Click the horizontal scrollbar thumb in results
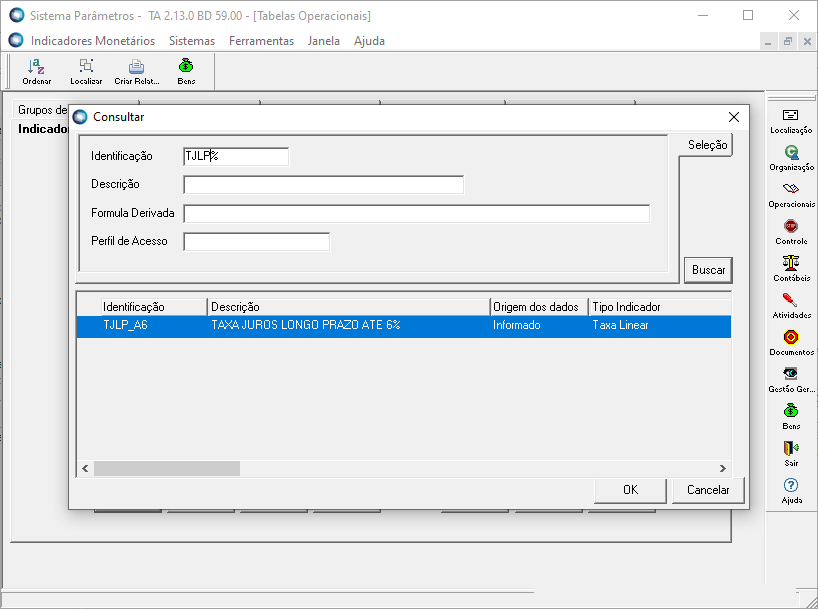Screen dimensions: 818x609 tap(167, 468)
